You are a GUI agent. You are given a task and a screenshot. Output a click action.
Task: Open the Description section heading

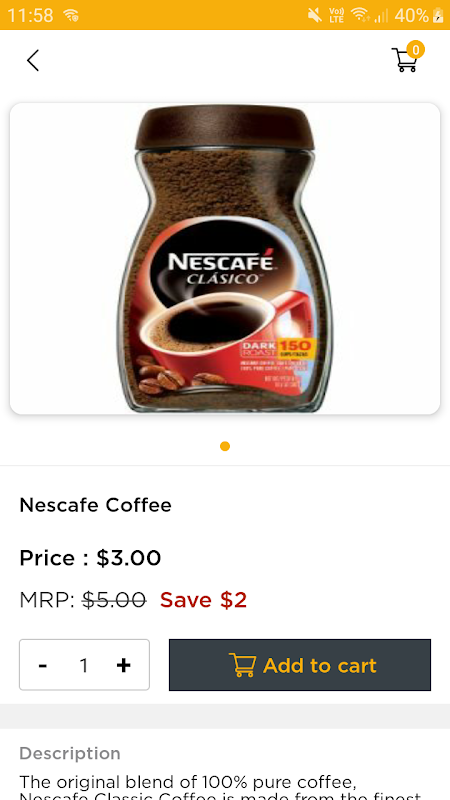[x=70, y=754]
